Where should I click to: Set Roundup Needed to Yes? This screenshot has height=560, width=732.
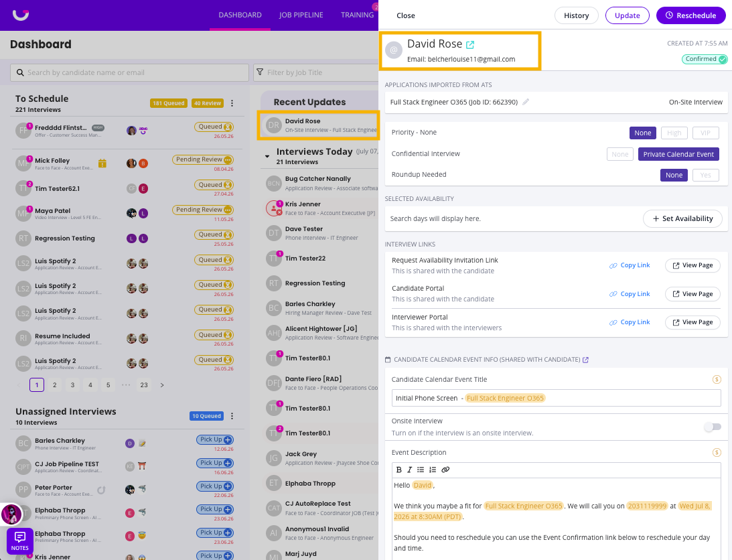tap(705, 175)
